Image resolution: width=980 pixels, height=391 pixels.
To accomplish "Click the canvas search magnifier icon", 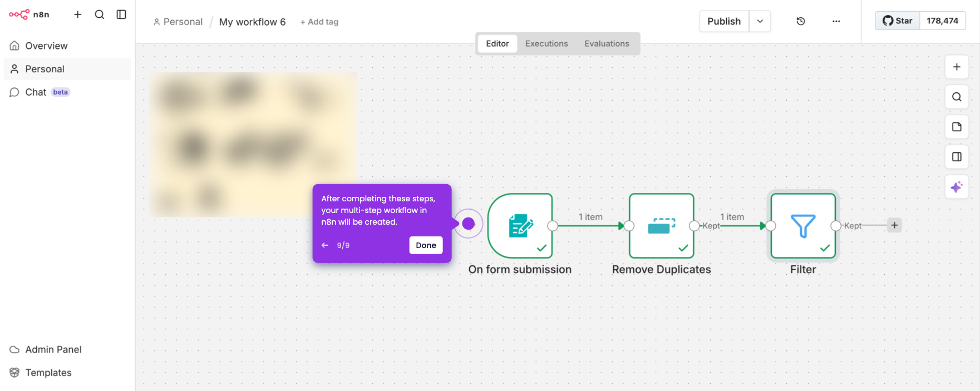I will click(x=957, y=97).
